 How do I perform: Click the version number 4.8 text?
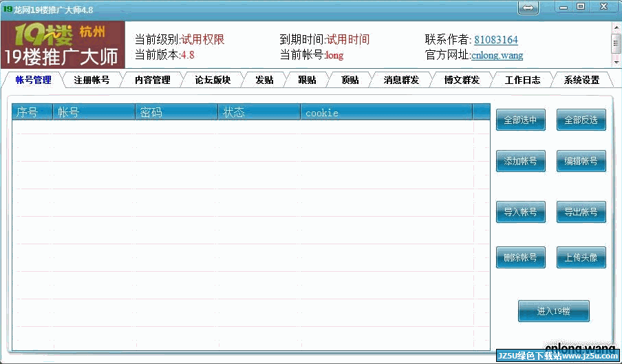(x=188, y=55)
